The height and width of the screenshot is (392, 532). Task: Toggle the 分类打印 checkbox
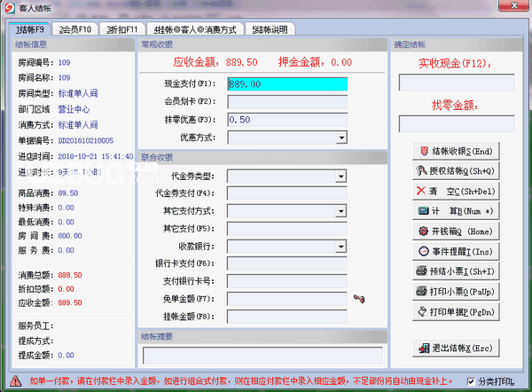471,381
